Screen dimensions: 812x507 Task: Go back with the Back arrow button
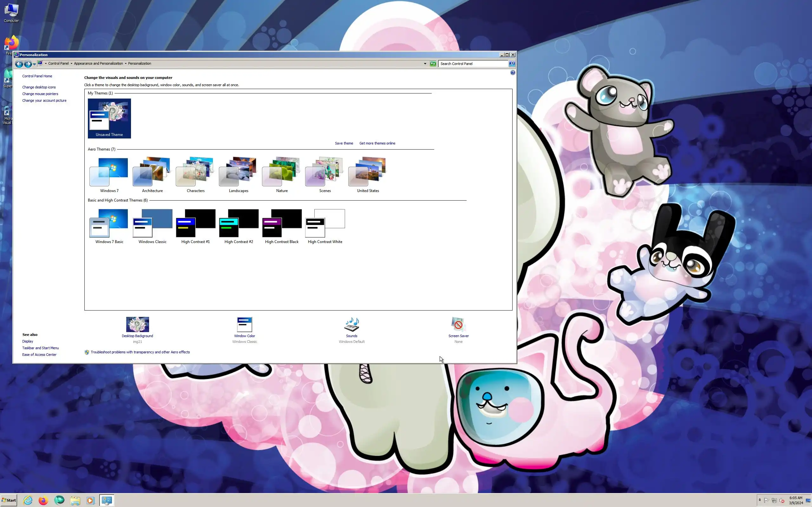pos(19,64)
